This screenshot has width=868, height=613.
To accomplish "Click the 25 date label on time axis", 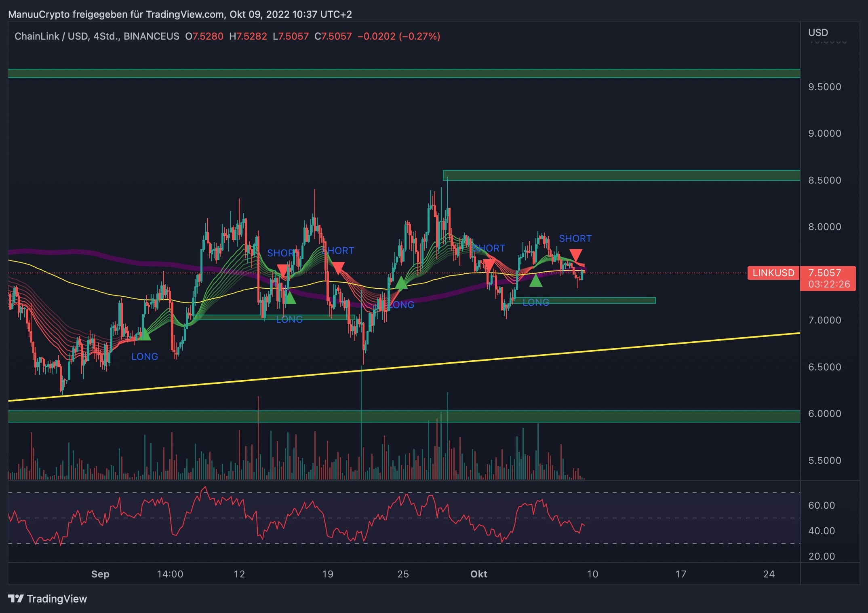I will (x=403, y=574).
